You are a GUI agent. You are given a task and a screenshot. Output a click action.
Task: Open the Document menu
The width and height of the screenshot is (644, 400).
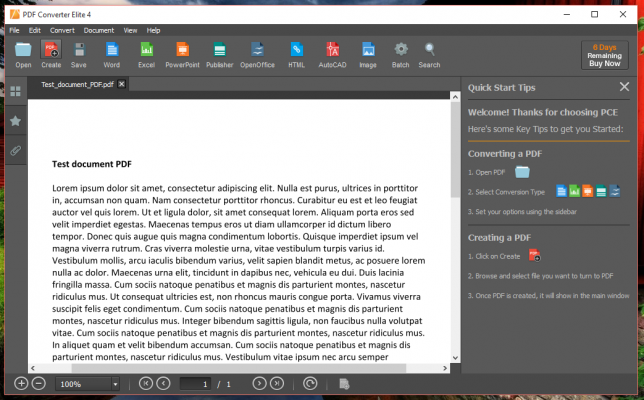click(99, 30)
